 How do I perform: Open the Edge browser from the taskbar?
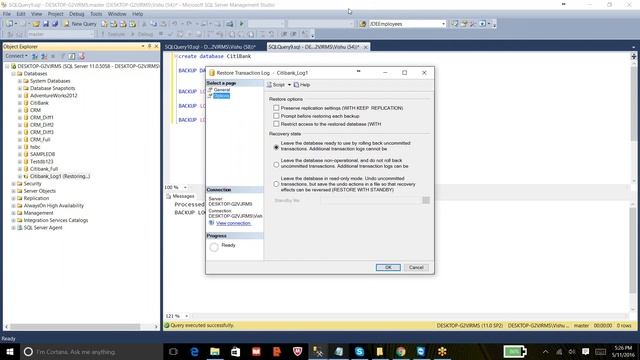[x=194, y=351]
